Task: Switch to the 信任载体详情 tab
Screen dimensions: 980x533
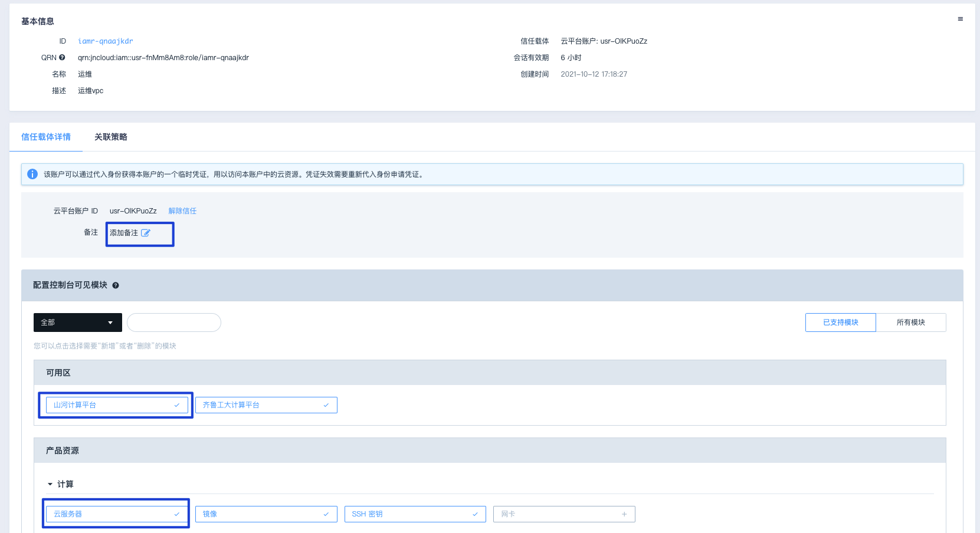Action: [x=46, y=137]
